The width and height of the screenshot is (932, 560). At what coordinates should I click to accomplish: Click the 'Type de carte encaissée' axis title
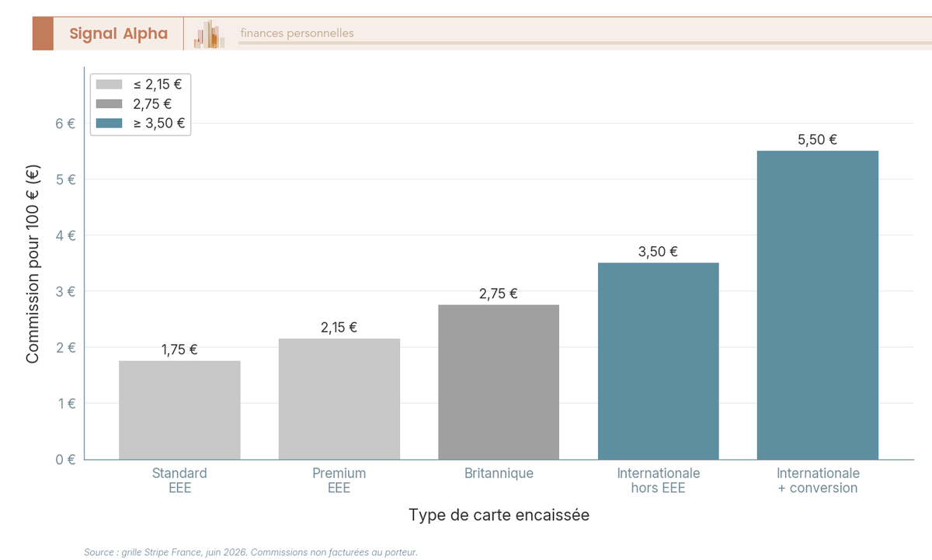pos(499,515)
